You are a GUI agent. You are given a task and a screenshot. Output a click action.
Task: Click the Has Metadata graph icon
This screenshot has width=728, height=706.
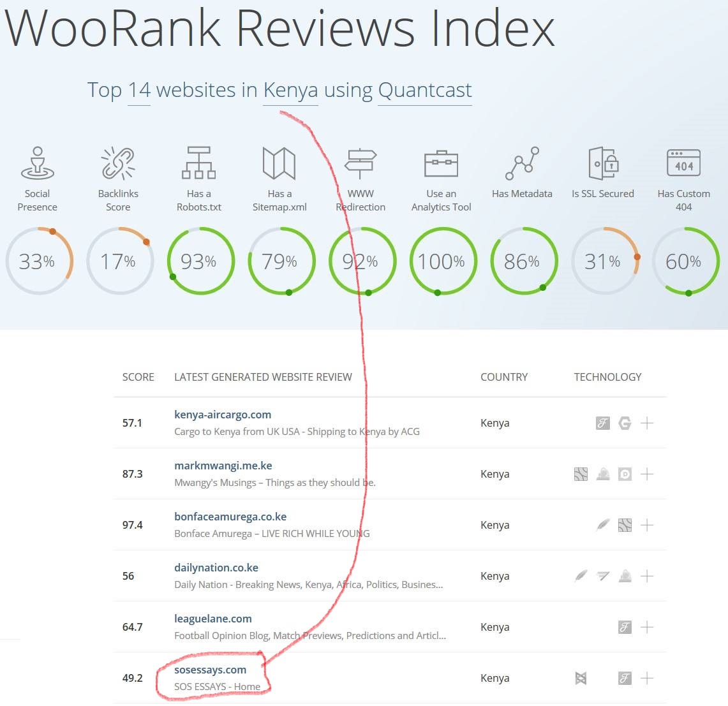click(522, 163)
